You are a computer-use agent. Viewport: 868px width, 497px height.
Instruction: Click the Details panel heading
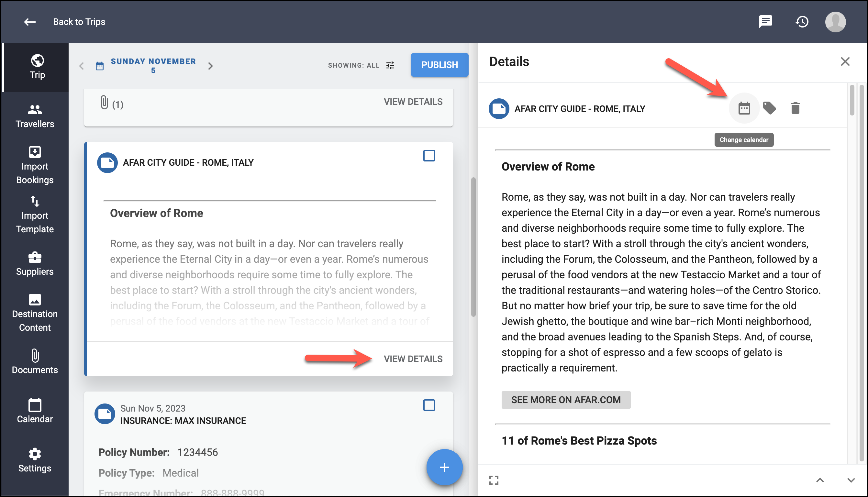click(x=509, y=62)
